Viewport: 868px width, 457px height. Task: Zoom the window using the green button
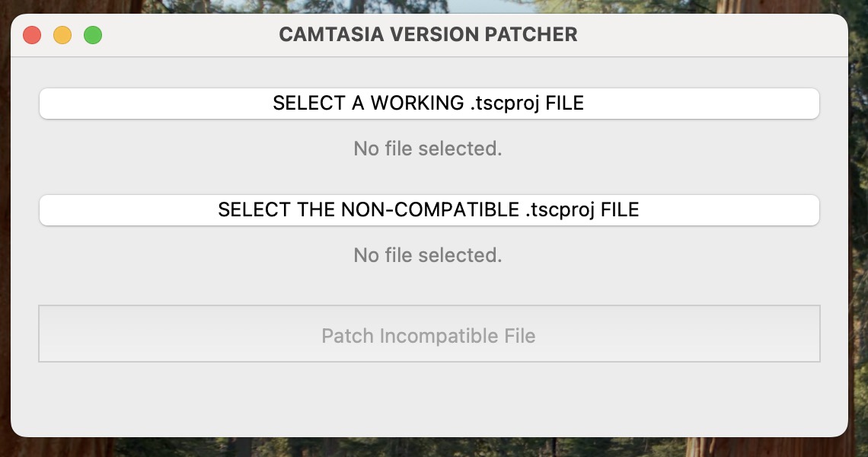click(x=93, y=35)
